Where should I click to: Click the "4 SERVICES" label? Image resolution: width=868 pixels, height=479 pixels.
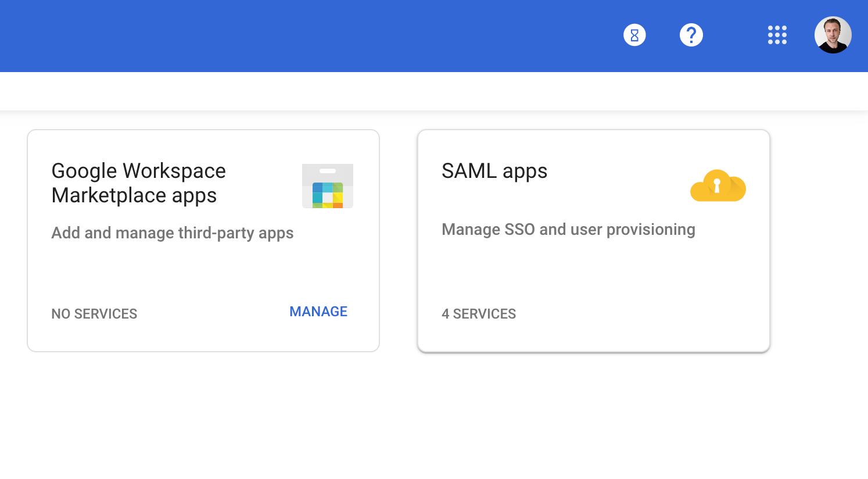479,314
